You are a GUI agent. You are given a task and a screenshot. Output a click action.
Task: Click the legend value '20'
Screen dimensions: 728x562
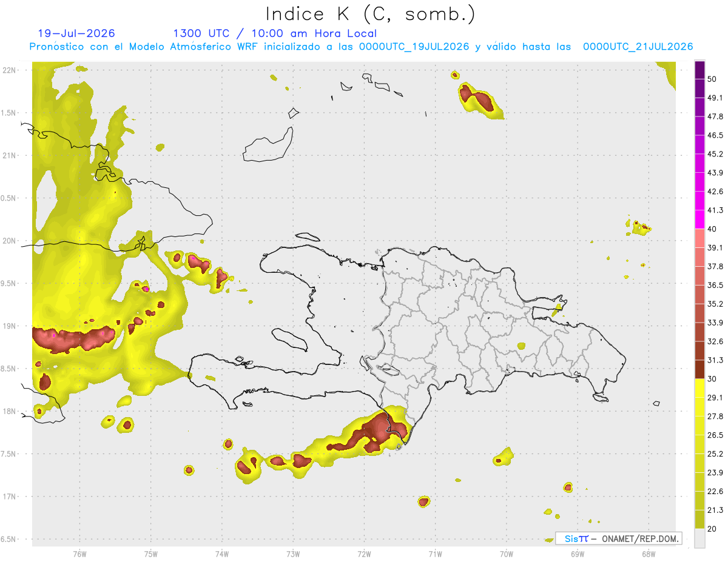[x=712, y=529]
